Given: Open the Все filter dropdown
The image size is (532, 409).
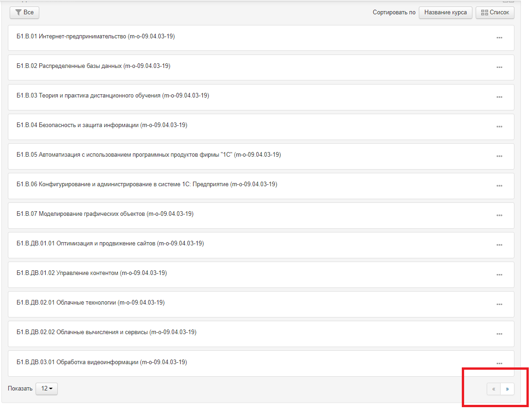Looking at the screenshot, I should coord(24,12).
